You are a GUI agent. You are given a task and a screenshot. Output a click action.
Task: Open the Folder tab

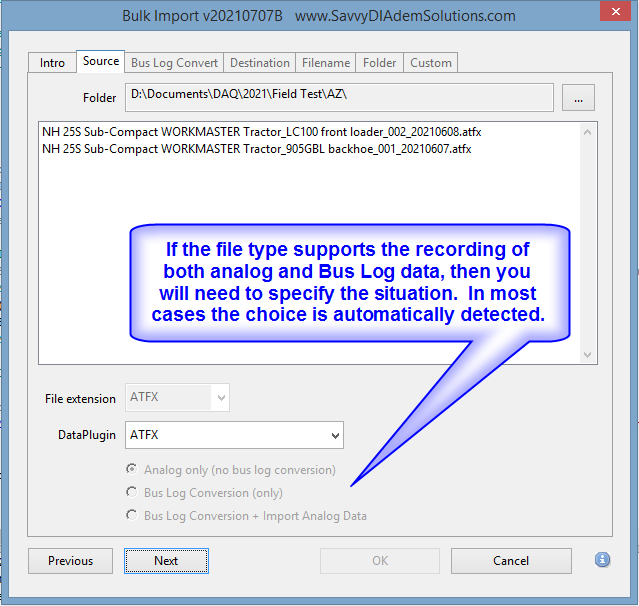(x=379, y=63)
